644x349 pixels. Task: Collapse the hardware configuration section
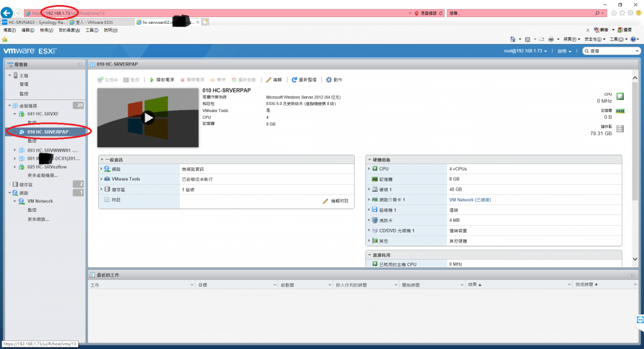[x=369, y=159]
